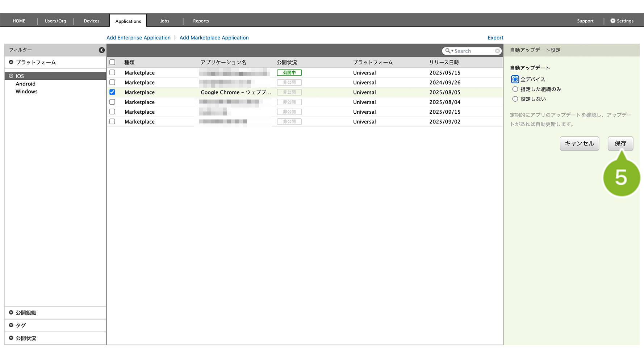Expand the 公開組織 filter section
The image size is (644, 362).
click(x=26, y=313)
